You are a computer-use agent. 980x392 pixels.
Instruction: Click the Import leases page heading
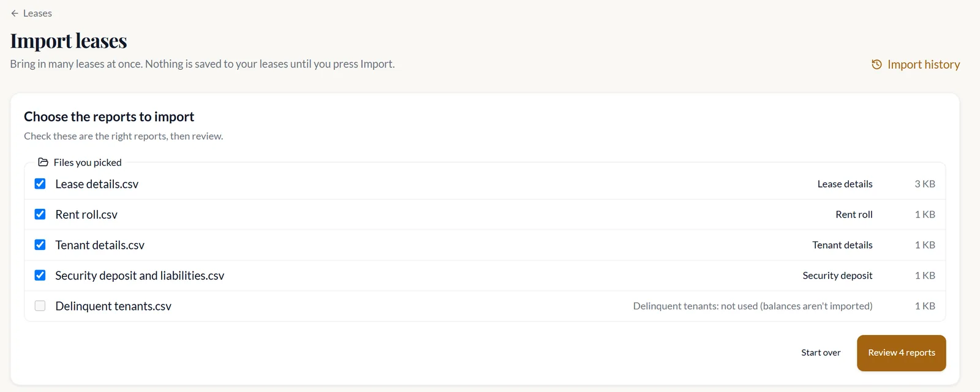point(69,41)
